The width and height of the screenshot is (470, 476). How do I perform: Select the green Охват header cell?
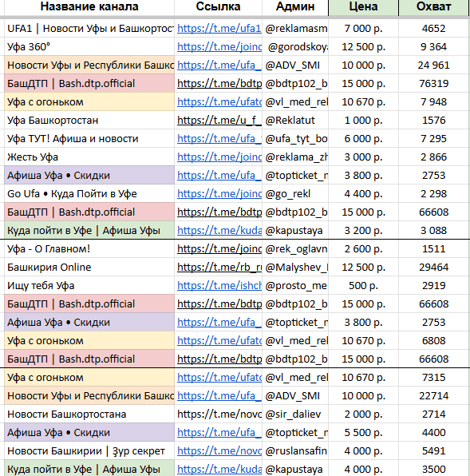(433, 6)
